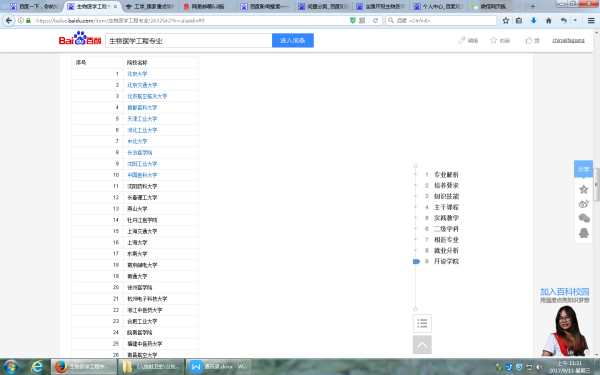Click the 杭州电子科技大学 table row text

[x=147, y=298]
